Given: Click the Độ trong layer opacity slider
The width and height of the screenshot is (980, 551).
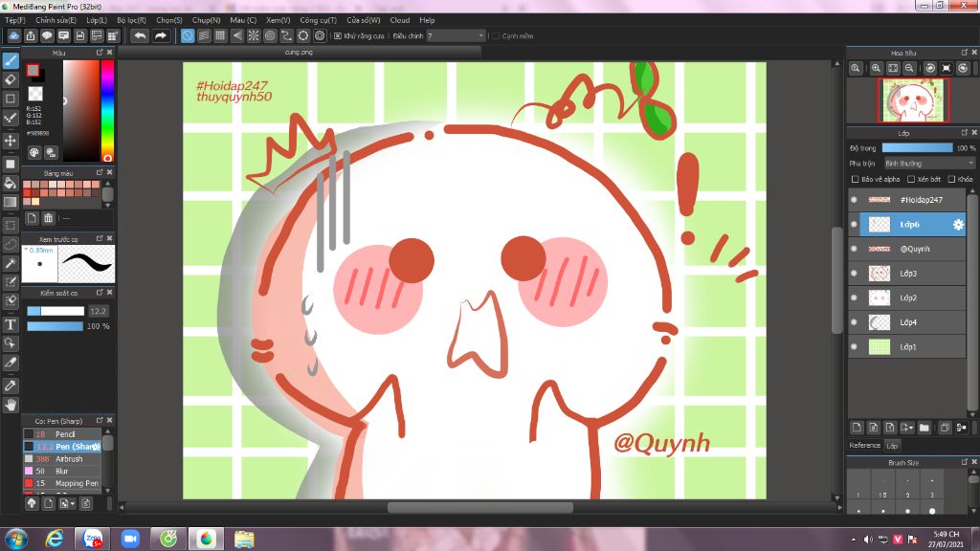Looking at the screenshot, I should click(x=917, y=148).
